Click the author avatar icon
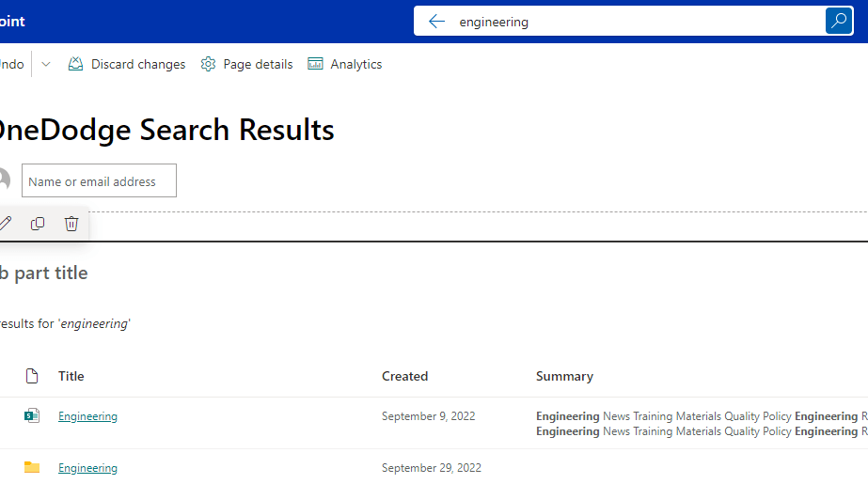 [4, 180]
